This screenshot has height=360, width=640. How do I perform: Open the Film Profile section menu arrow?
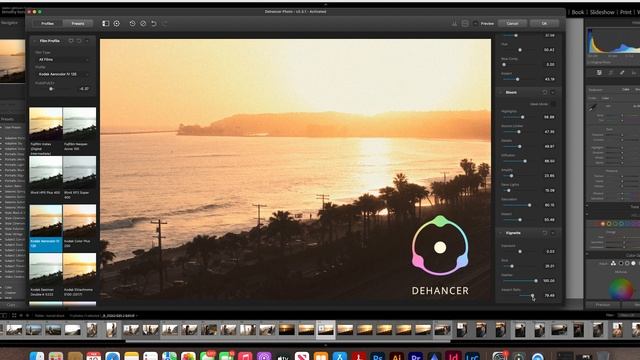[x=87, y=41]
